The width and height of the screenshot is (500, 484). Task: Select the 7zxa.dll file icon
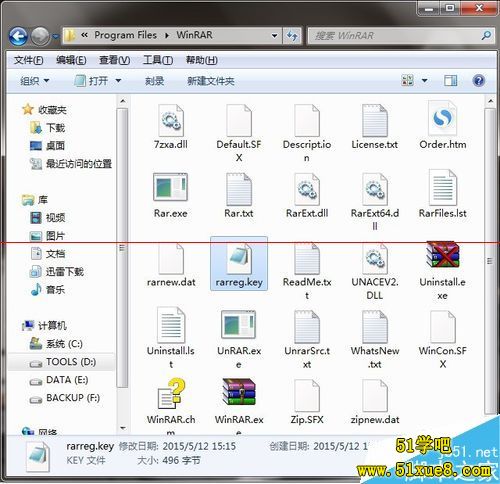(x=171, y=120)
